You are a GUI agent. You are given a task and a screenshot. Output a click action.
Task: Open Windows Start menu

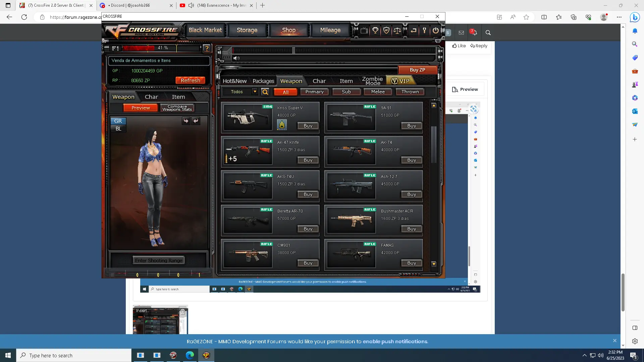8,355
